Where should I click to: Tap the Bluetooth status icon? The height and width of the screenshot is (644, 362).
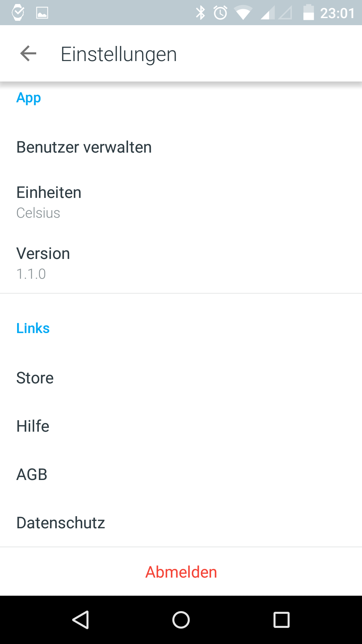pos(200,13)
